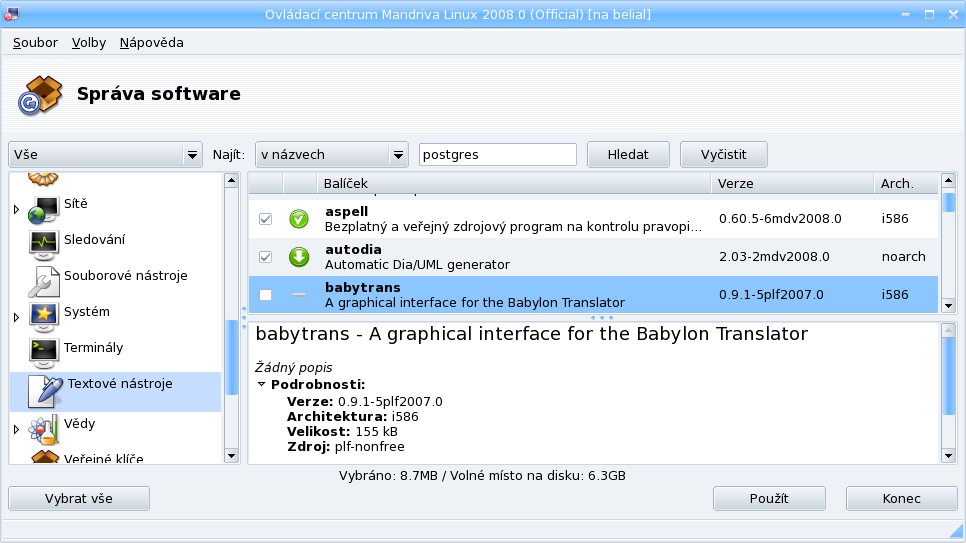The height and width of the screenshot is (543, 966).
Task: Click the Hledat search button
Action: coord(628,155)
